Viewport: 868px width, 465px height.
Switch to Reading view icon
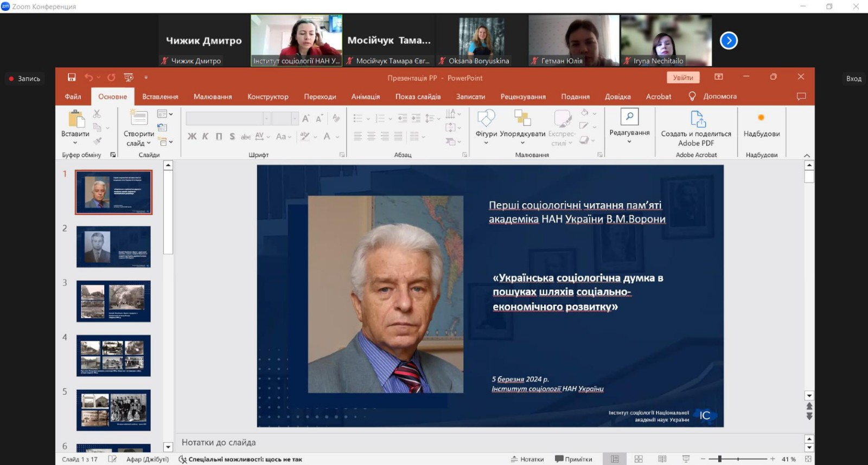coord(662,459)
